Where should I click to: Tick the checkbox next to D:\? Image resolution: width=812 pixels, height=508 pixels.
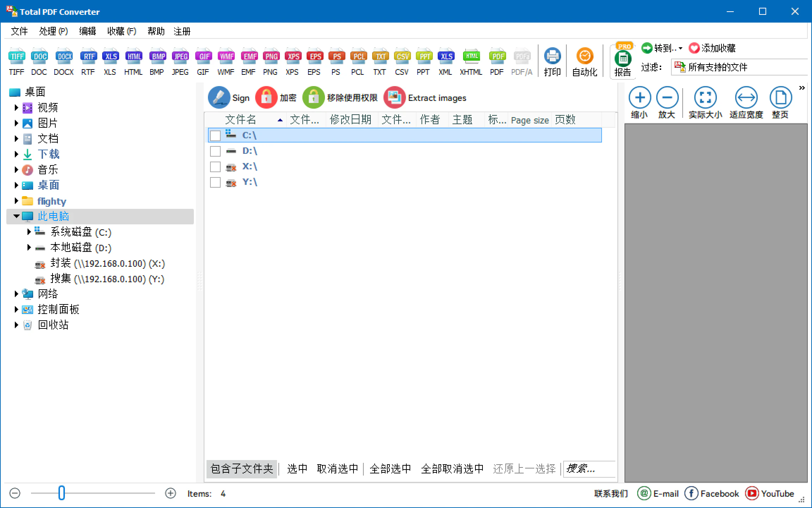(x=215, y=151)
